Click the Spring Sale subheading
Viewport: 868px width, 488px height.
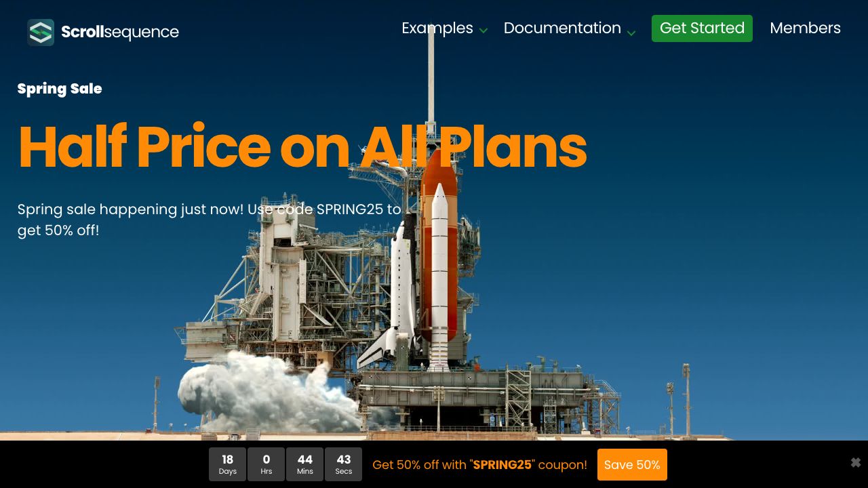point(60,89)
